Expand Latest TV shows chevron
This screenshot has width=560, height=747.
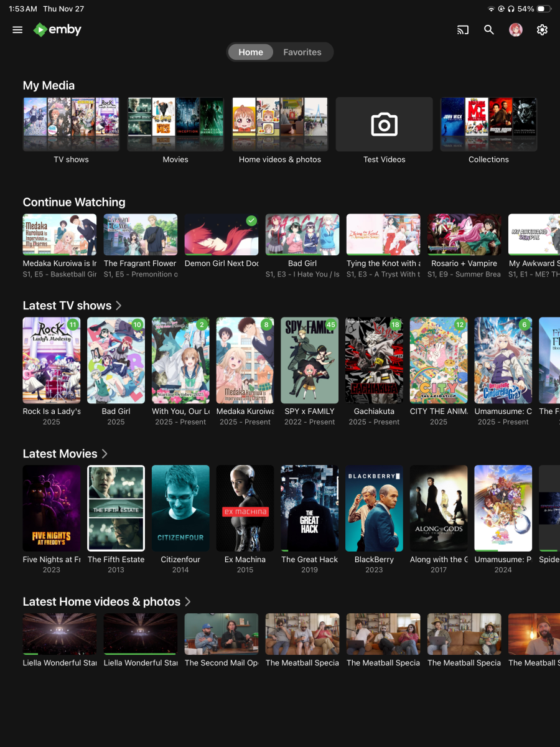pyautogui.click(x=119, y=306)
